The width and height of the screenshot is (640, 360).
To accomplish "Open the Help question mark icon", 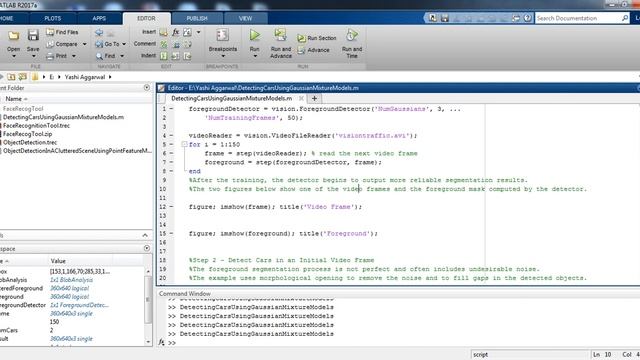I will pyautogui.click(x=527, y=18).
